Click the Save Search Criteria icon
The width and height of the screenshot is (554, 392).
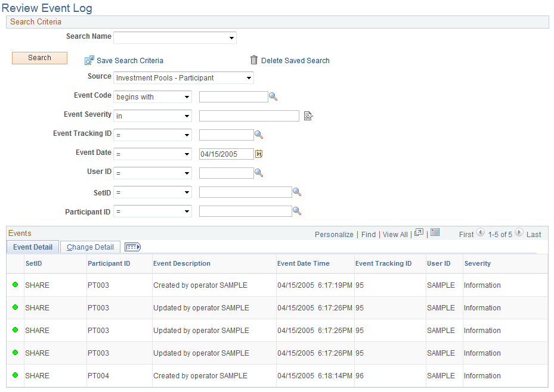tap(89, 60)
